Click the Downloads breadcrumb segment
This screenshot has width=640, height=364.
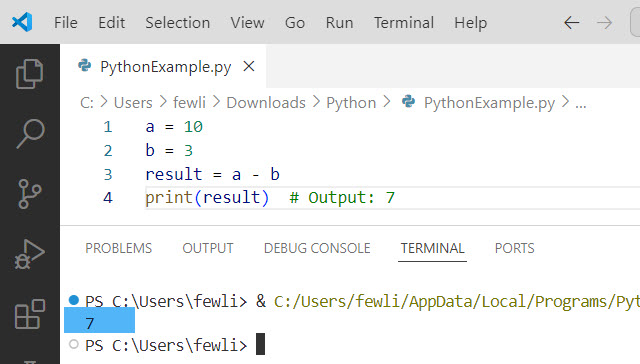click(266, 102)
